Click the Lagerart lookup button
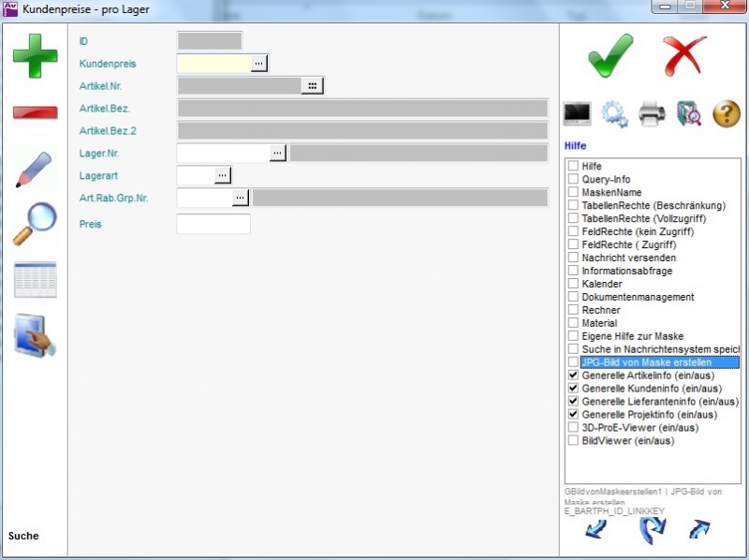The height and width of the screenshot is (560, 749). 222,175
